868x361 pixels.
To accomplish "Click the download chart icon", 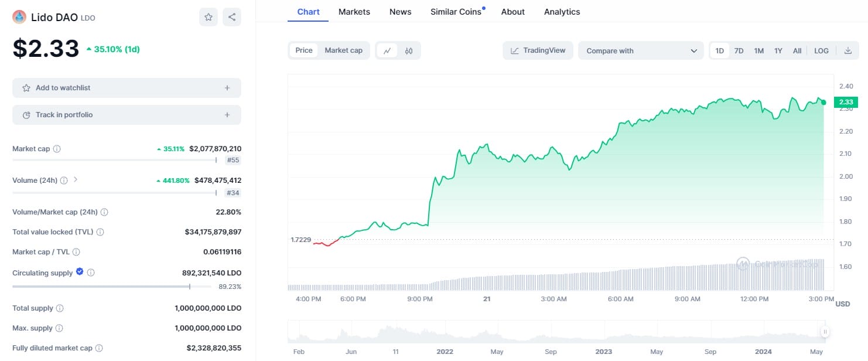I will pyautogui.click(x=848, y=51).
